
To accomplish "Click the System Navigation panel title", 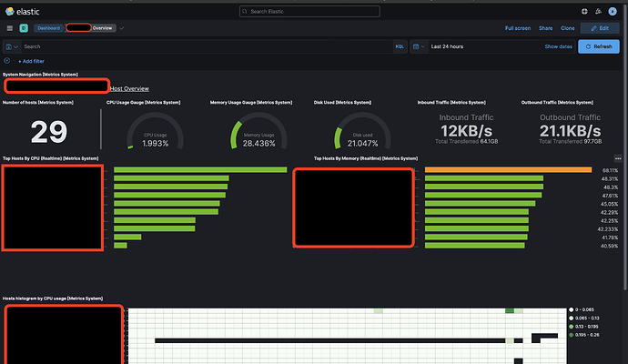I will click(40, 74).
